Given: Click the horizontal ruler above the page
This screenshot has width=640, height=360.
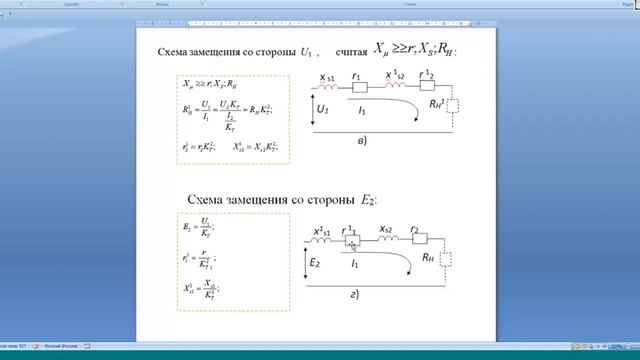Looking at the screenshot, I should (316, 24).
